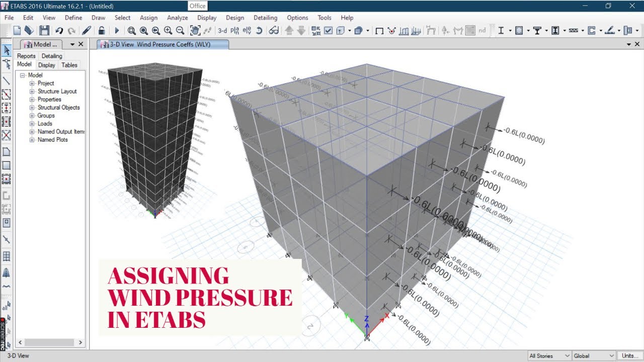Open the Detailing menu
Image resolution: width=644 pixels, height=362 pixels.
[x=265, y=18]
